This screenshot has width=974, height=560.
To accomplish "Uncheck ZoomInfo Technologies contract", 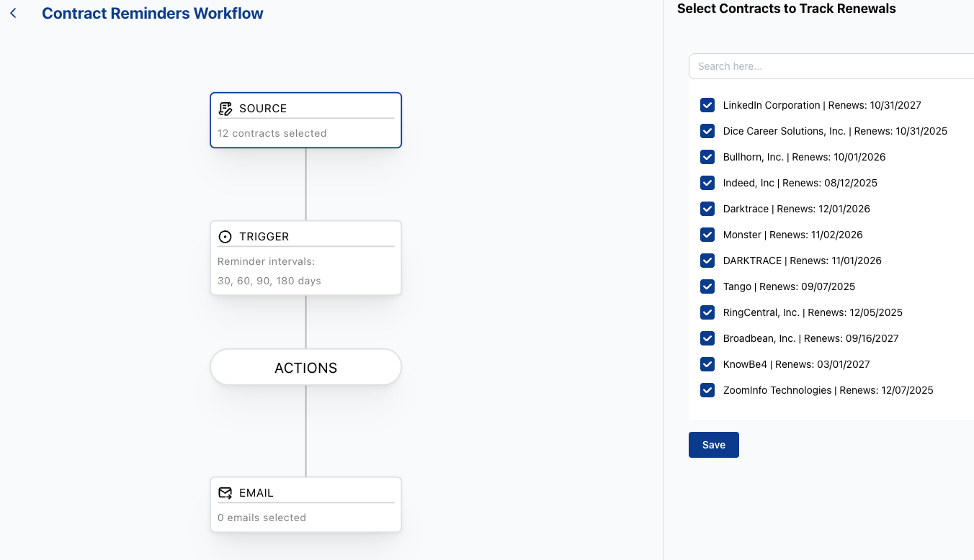I will click(707, 390).
